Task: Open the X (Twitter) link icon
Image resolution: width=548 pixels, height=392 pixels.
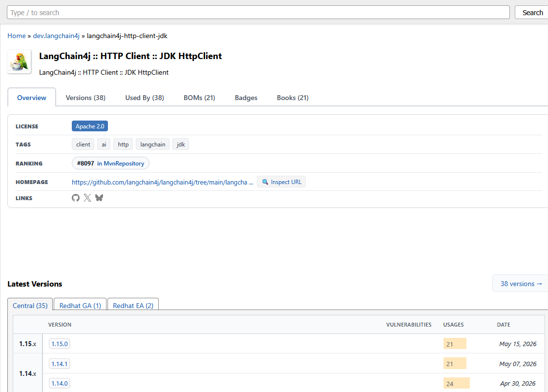Action: 87,198
